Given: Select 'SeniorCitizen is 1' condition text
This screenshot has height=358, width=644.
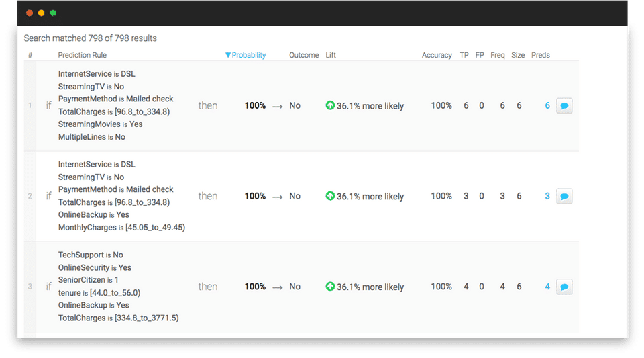Looking at the screenshot, I should (x=89, y=280).
